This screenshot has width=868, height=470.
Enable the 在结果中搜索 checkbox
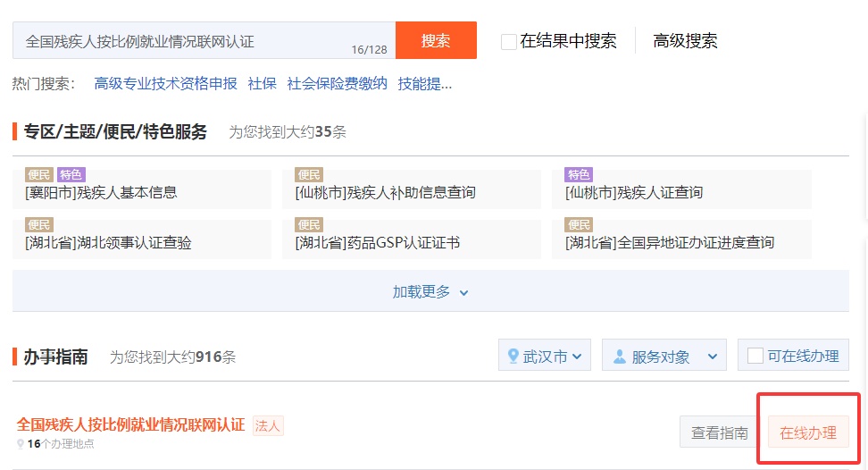coord(509,41)
